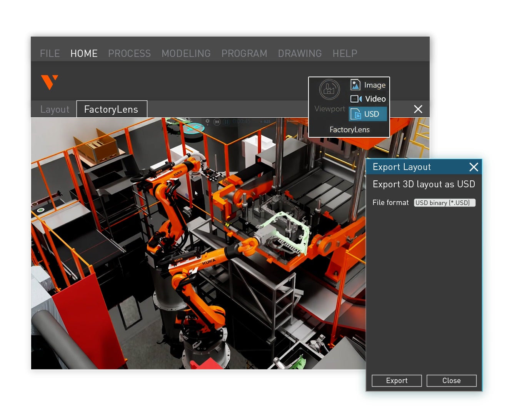Click the 'Export 3D layout as USD' heading

click(x=424, y=184)
